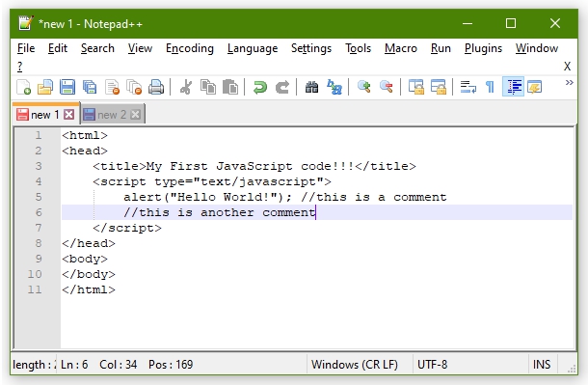This screenshot has height=385, width=588.
Task: Close document with menu bar X
Action: (567, 67)
